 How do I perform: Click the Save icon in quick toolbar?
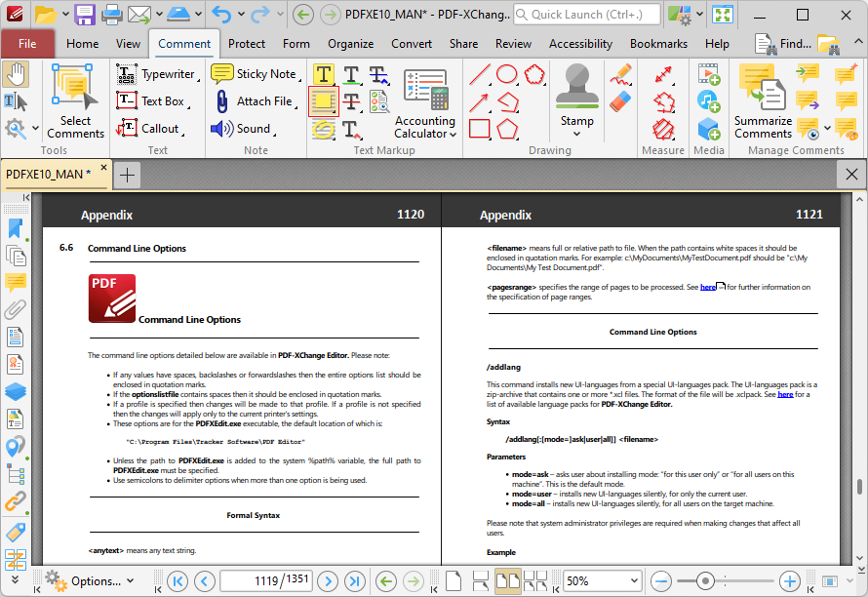pyautogui.click(x=85, y=15)
